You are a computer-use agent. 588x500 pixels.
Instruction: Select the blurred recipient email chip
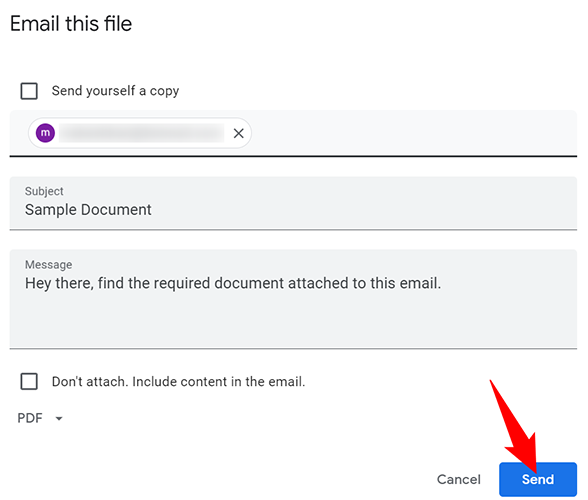[x=140, y=133]
